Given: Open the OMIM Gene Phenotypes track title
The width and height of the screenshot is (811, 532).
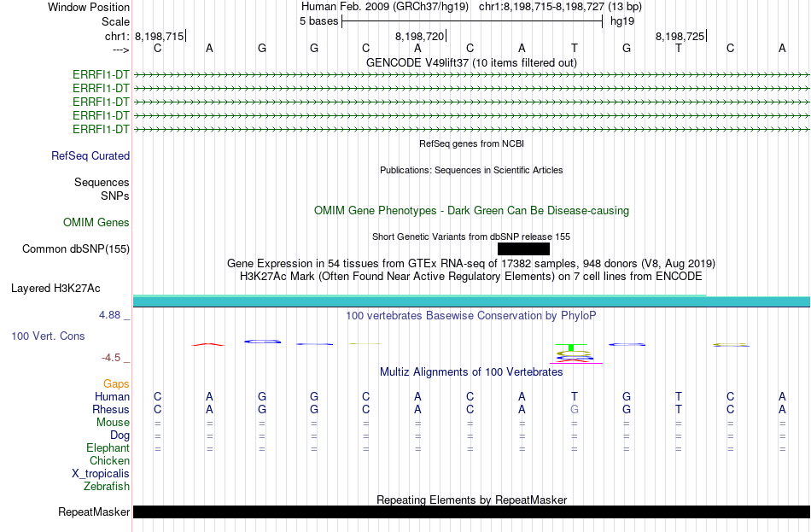Looking at the screenshot, I should 471,211.
